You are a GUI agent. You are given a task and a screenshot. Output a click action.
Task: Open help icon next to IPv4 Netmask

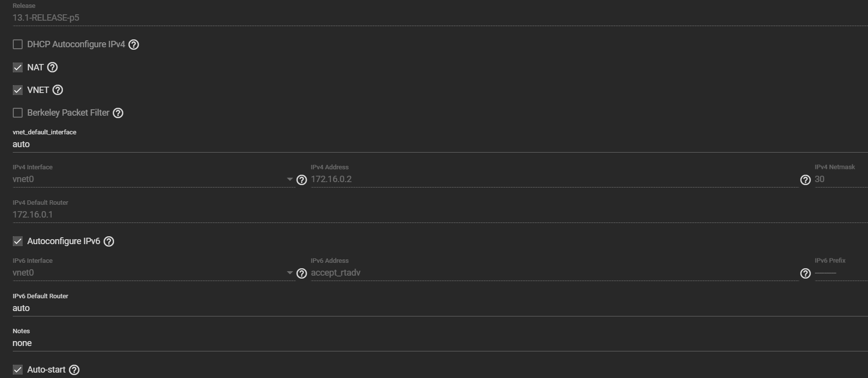(x=806, y=180)
